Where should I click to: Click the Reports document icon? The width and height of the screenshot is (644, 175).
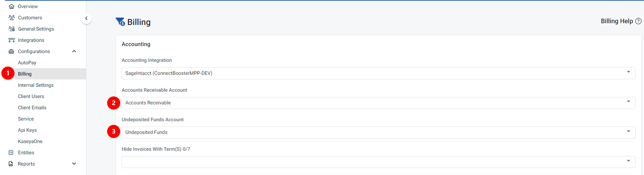point(11,164)
